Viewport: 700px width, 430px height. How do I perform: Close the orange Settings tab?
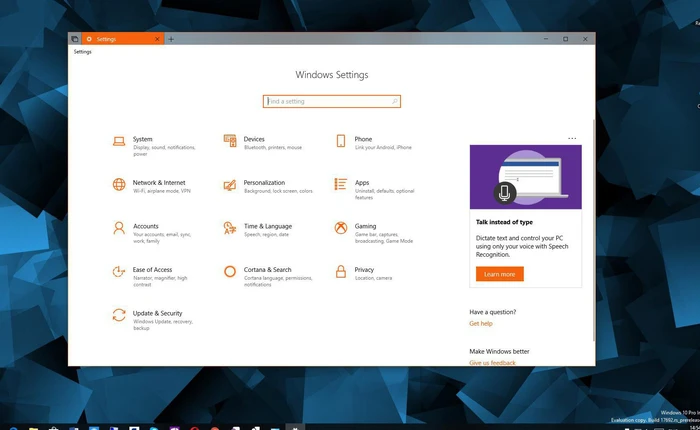157,39
